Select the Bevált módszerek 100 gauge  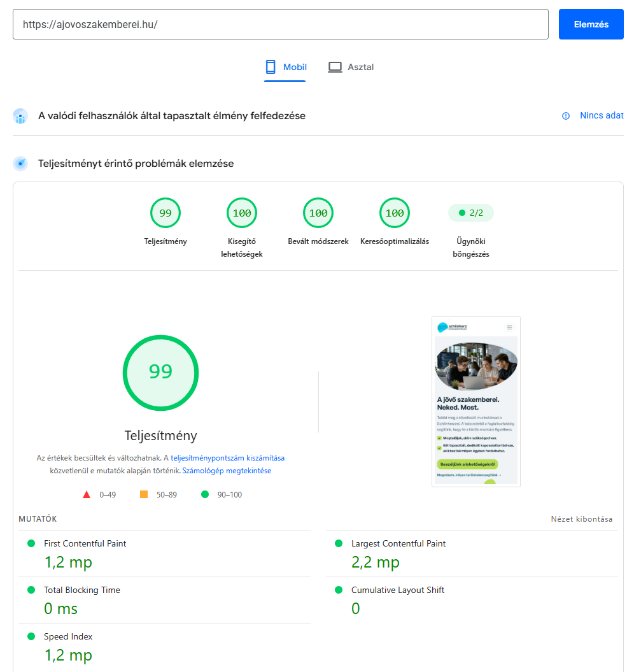(x=318, y=213)
